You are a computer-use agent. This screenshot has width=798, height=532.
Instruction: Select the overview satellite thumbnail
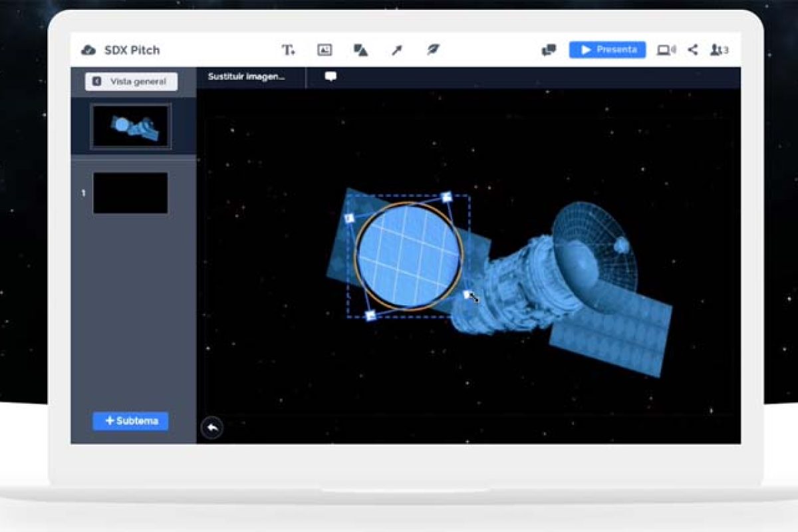tap(131, 126)
